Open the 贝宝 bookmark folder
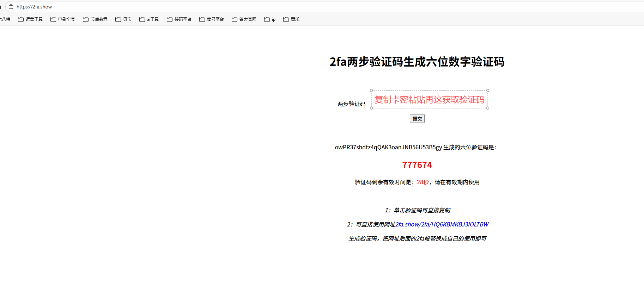The width and height of the screenshot is (644, 305). 123,19
